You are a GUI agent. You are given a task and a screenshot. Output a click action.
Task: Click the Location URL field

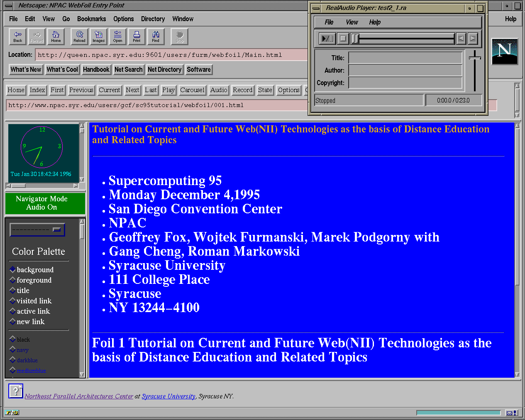[x=172, y=55]
